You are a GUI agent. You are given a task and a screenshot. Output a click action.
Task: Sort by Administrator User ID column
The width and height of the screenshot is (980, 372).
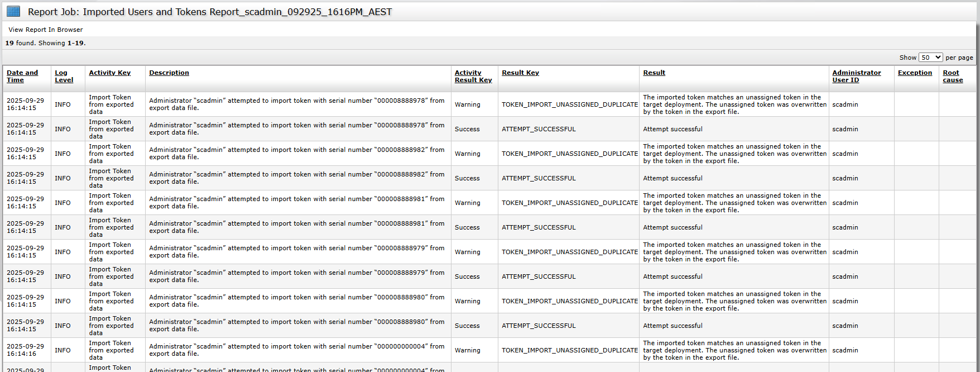[856, 76]
